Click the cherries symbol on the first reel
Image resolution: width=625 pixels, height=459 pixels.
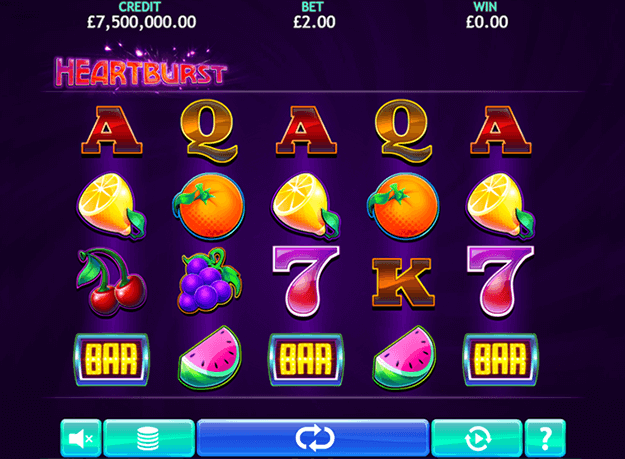click(x=111, y=282)
